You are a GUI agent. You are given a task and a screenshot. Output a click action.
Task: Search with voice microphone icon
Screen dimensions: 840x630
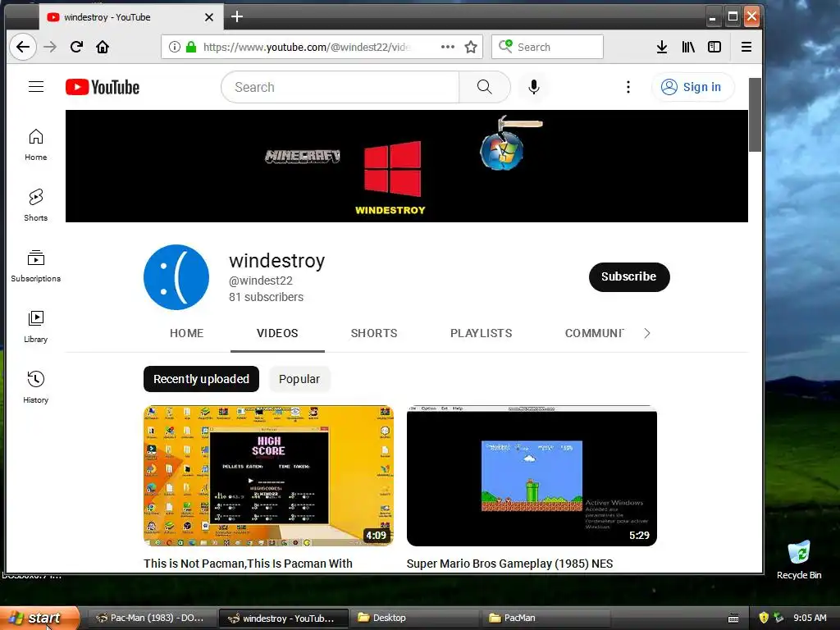[533, 87]
